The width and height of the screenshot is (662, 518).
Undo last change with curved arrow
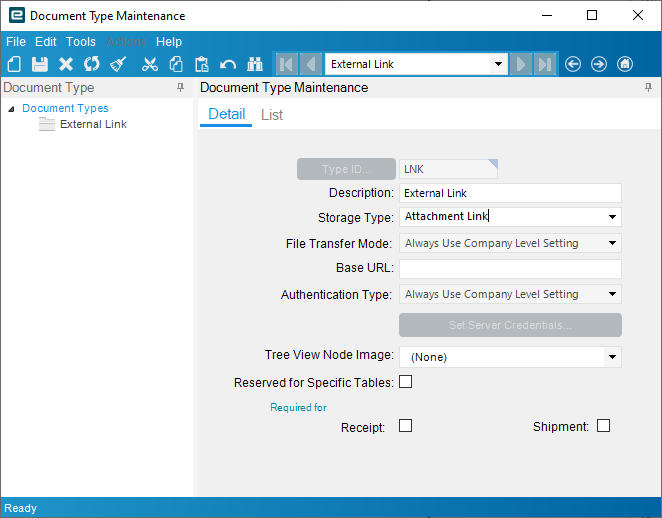coord(228,64)
